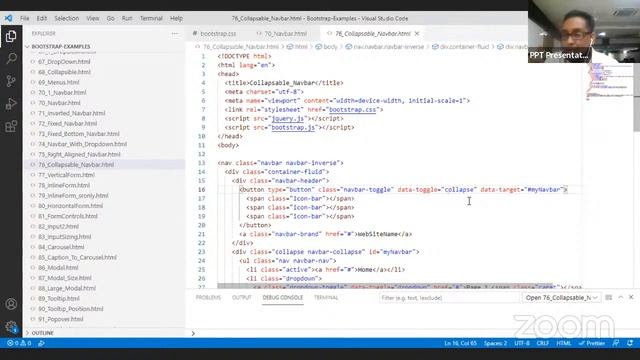Open Explorer more actions ellipsis
This screenshot has height=360, width=640.
tap(175, 33)
